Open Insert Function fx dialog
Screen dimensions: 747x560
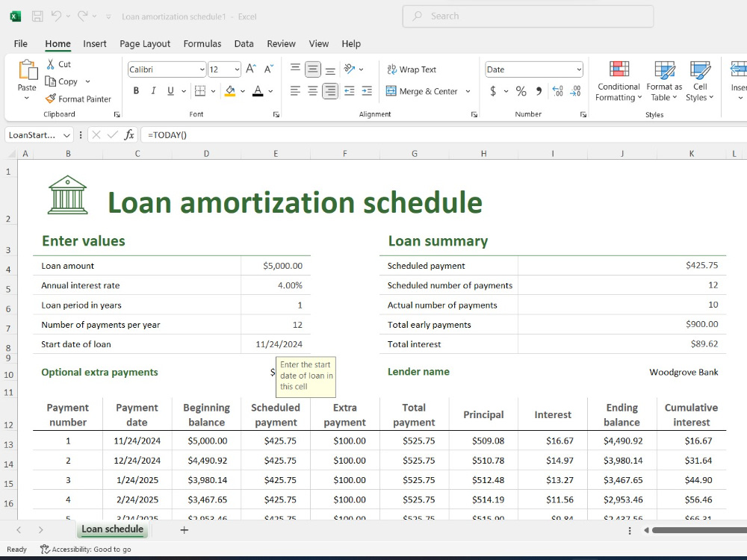pos(129,134)
